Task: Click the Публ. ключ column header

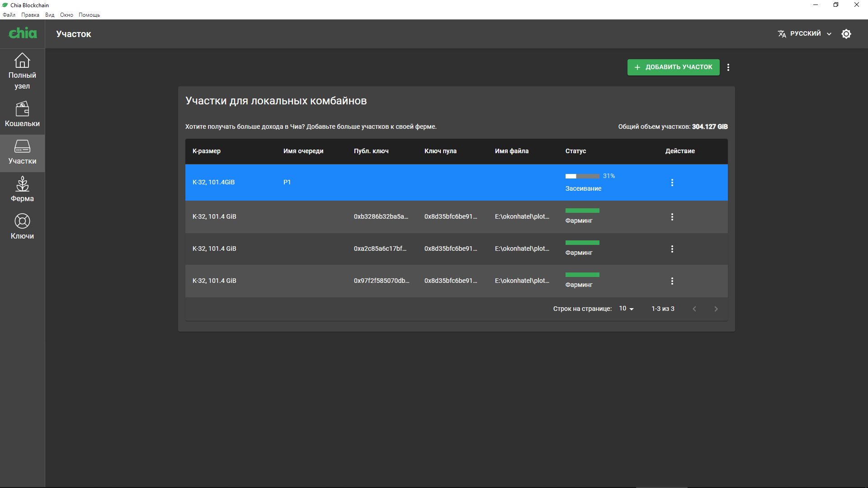Action: click(371, 151)
